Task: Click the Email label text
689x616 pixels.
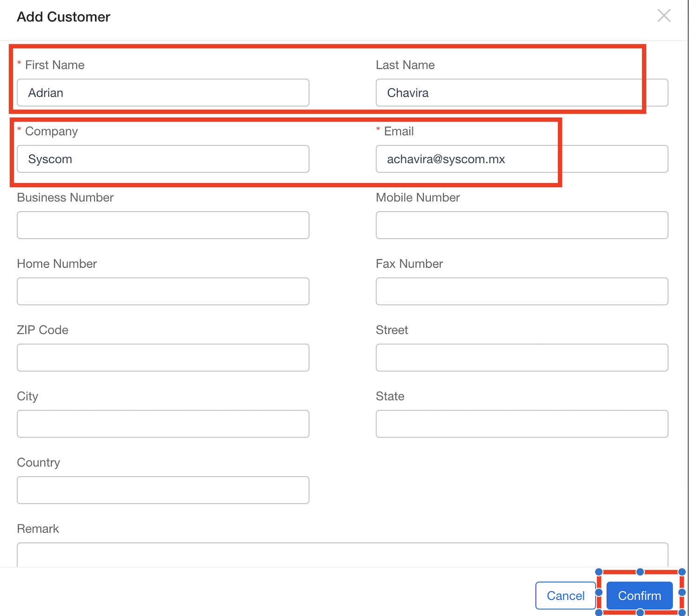Action: (x=399, y=131)
